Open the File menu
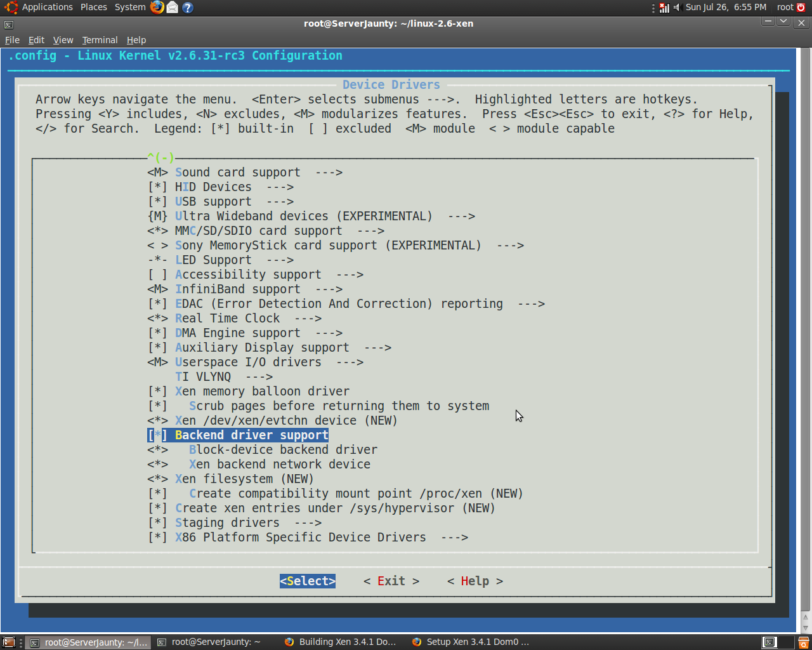This screenshot has height=650, width=812. click(x=12, y=40)
